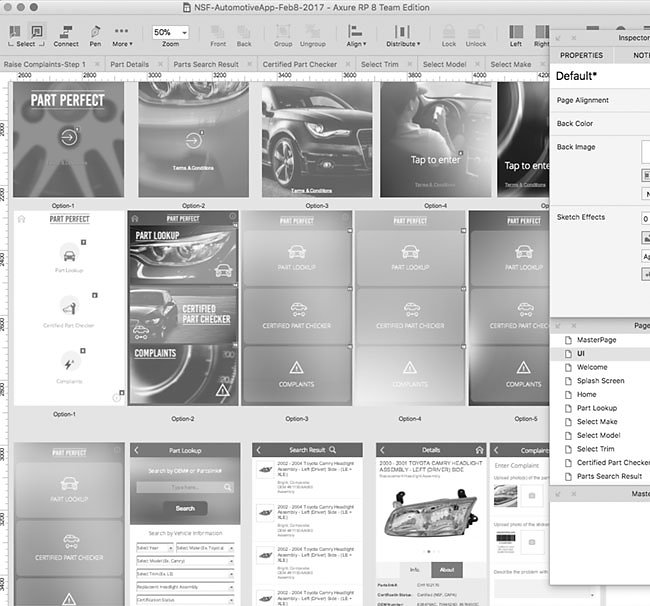Click the Info tab in Details mockup
The image size is (650, 606).
tap(415, 570)
